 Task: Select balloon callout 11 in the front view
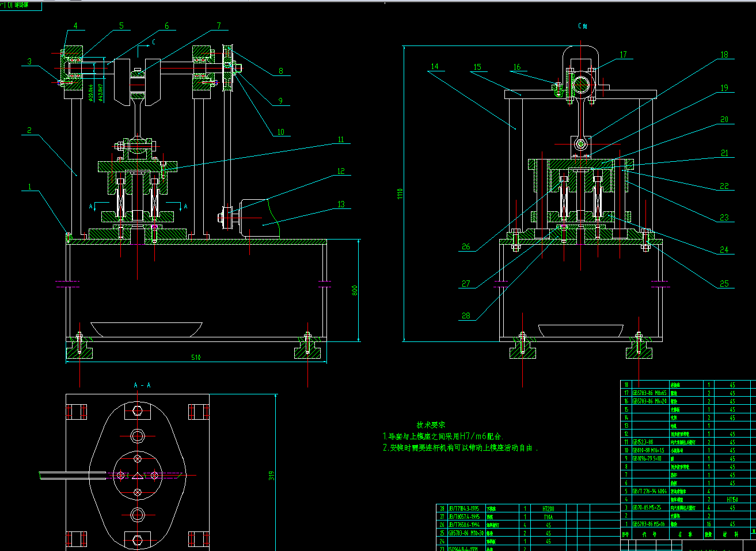341,140
